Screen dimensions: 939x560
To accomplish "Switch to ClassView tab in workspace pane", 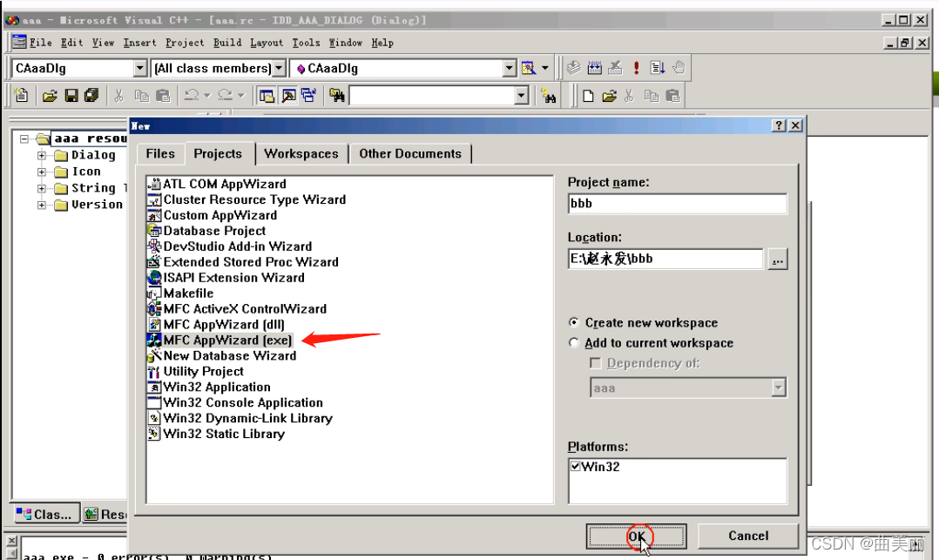I will point(46,514).
